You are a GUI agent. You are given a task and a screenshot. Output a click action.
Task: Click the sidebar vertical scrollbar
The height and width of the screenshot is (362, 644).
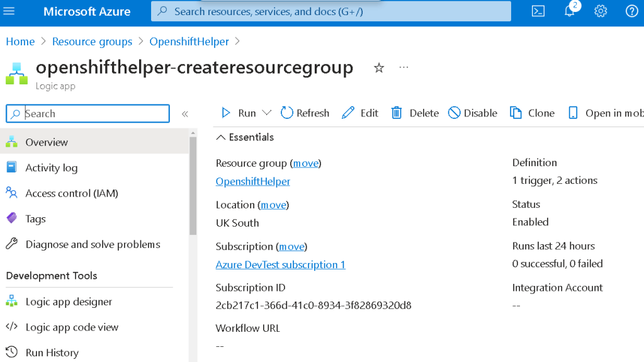(x=193, y=186)
